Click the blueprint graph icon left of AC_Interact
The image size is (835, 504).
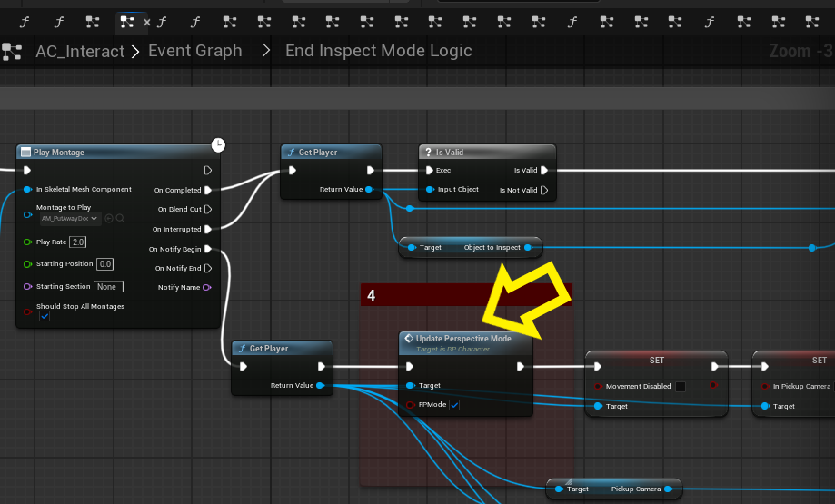12,51
